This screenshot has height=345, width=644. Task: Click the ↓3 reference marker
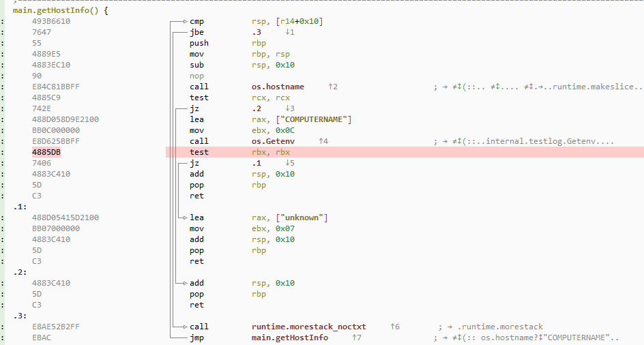coord(289,108)
